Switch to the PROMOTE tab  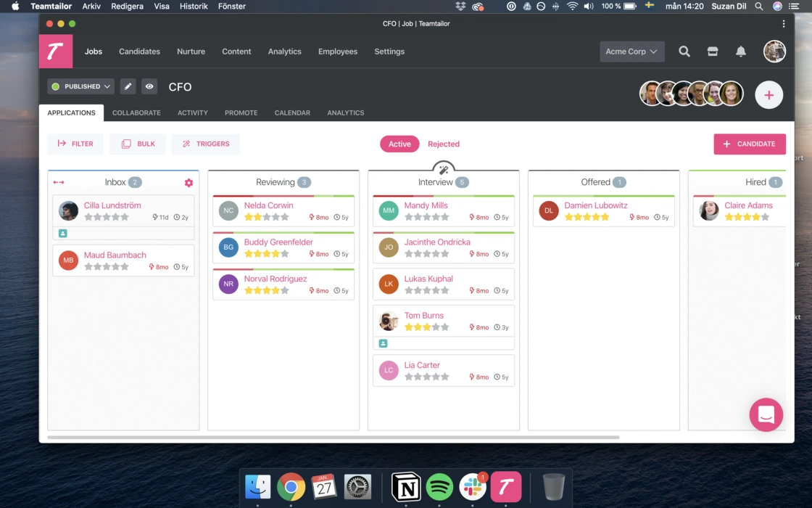point(241,112)
